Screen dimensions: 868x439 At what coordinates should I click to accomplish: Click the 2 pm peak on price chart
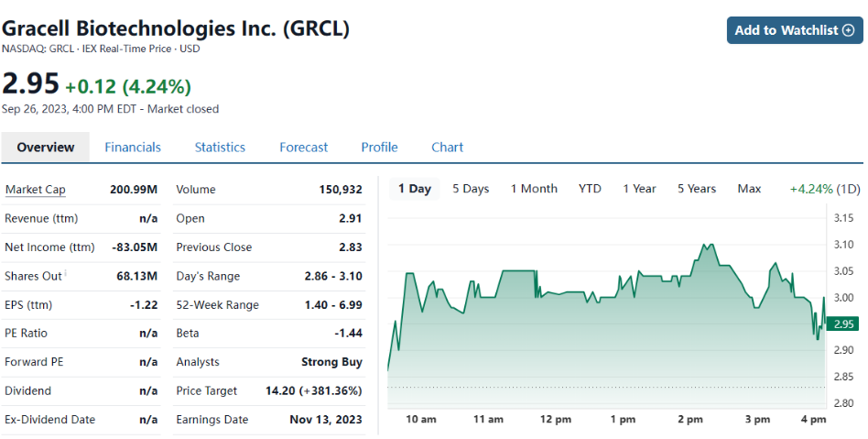[708, 245]
